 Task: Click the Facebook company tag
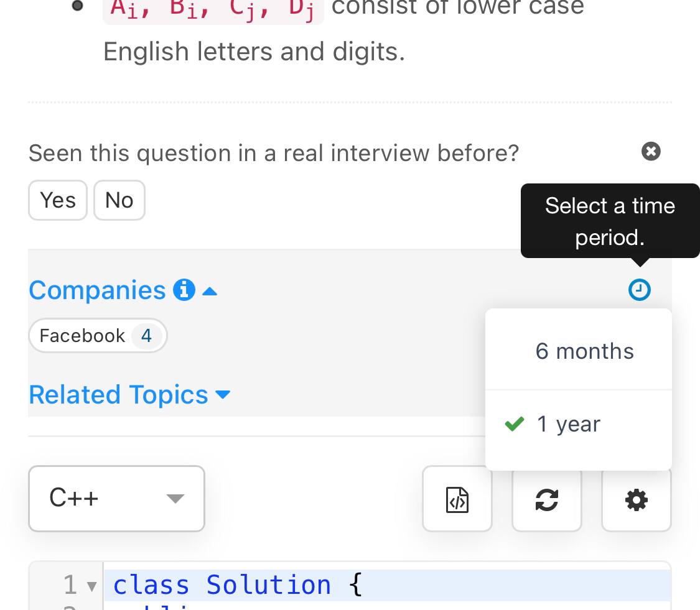point(98,336)
